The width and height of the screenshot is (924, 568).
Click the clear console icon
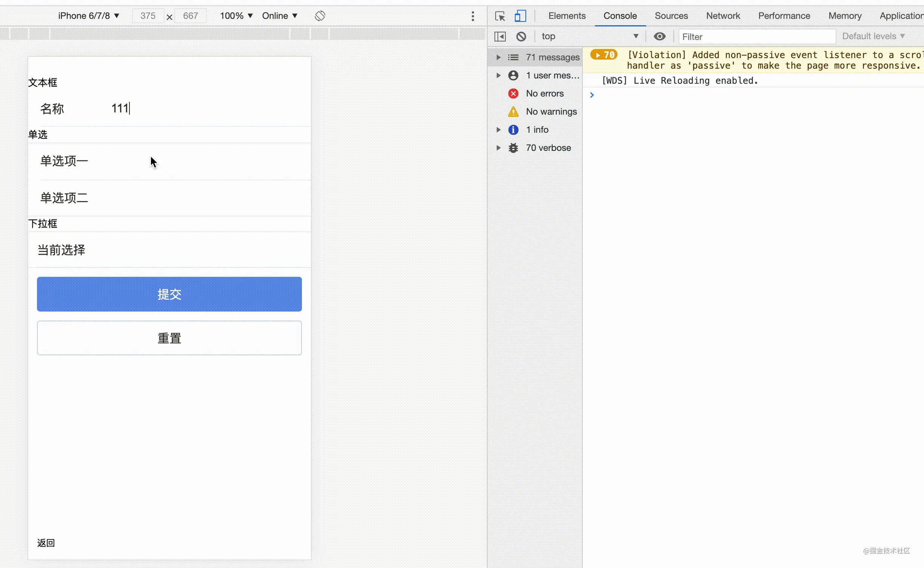click(521, 37)
